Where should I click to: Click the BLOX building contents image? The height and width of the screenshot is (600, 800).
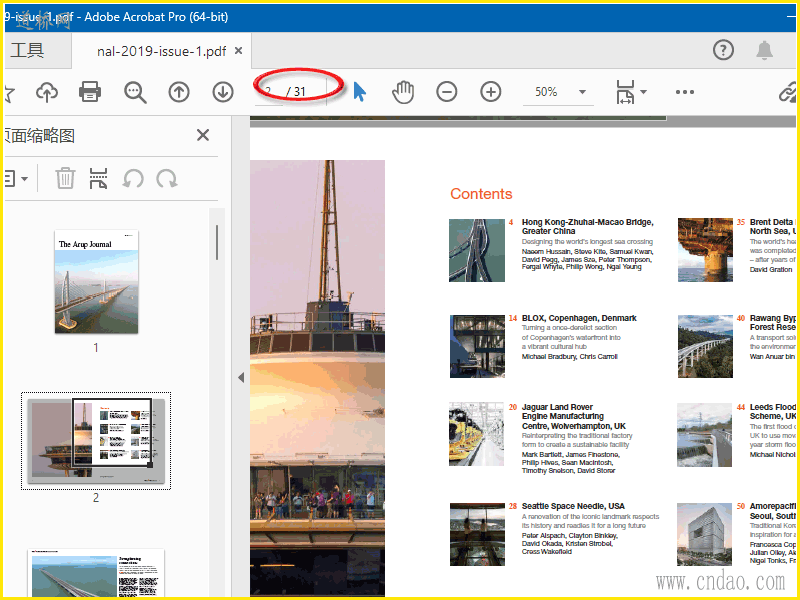[477, 346]
